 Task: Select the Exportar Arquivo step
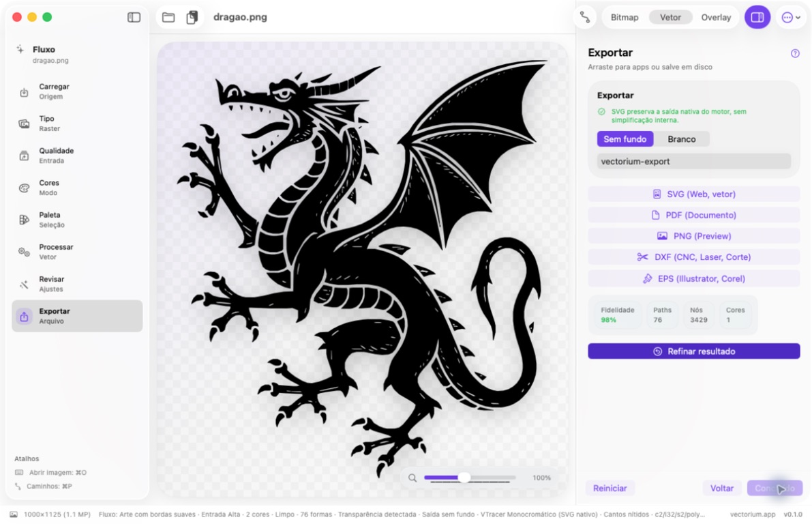(77, 316)
